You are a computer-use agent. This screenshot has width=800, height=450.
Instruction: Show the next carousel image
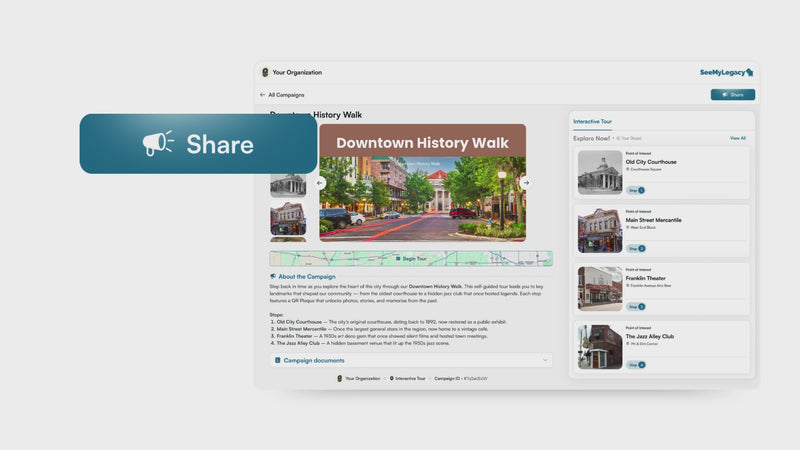(525, 183)
